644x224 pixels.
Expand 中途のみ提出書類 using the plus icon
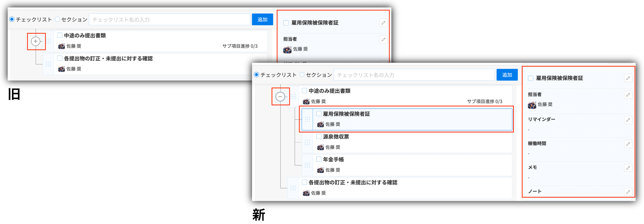click(x=36, y=41)
